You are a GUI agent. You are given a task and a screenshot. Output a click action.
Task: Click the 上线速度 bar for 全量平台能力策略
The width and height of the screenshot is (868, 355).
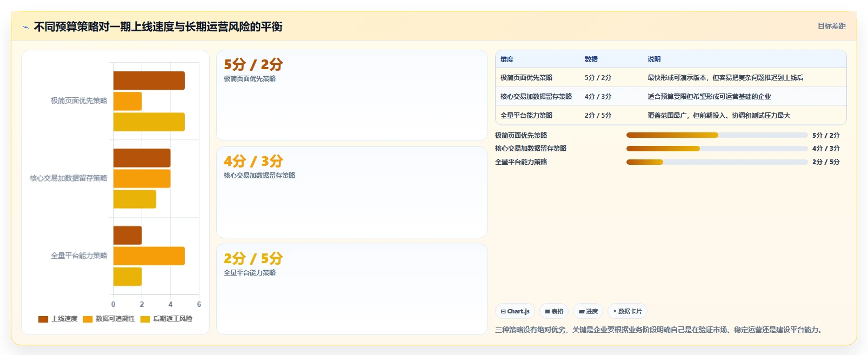click(x=128, y=235)
